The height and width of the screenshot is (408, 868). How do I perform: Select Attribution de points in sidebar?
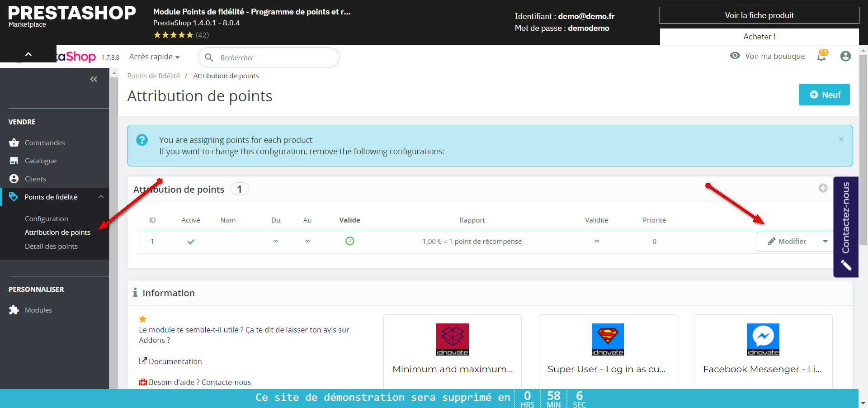[x=57, y=232]
